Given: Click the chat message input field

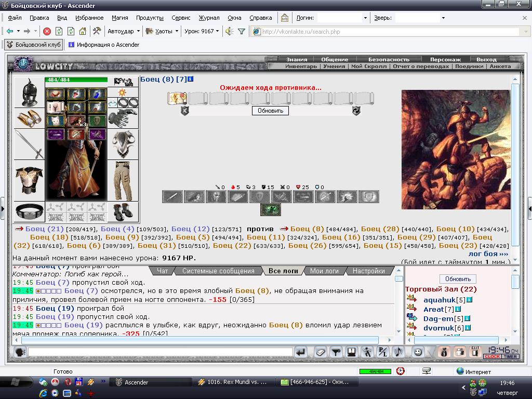Looking at the screenshot, I should pyautogui.click(x=160, y=352).
